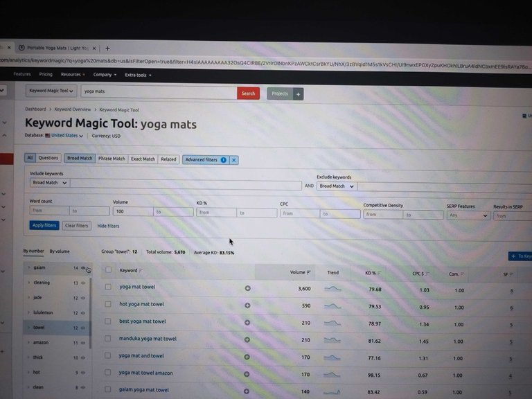Remove advanced filters with the X icon
The height and width of the screenshot is (399, 532).
[x=234, y=160]
